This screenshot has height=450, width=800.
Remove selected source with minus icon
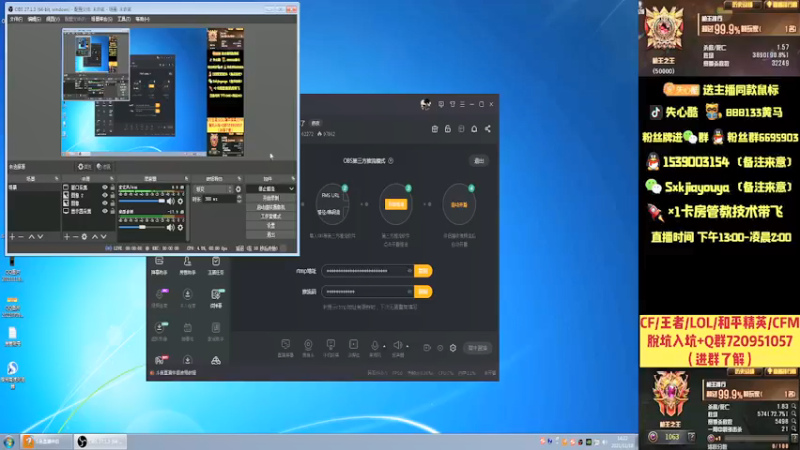tap(76, 237)
